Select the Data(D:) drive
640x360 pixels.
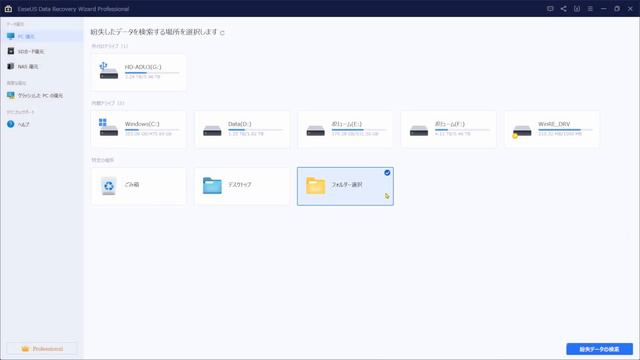[x=242, y=129]
